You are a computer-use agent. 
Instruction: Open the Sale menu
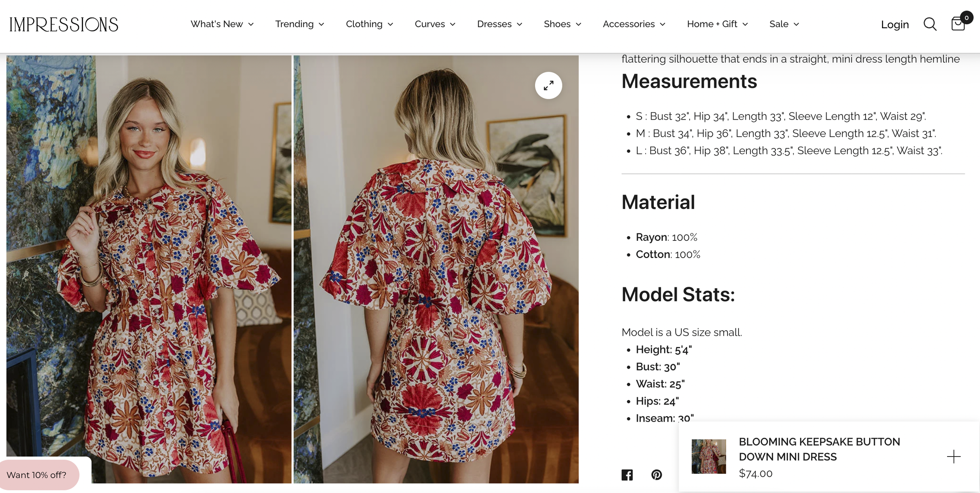pyautogui.click(x=784, y=24)
